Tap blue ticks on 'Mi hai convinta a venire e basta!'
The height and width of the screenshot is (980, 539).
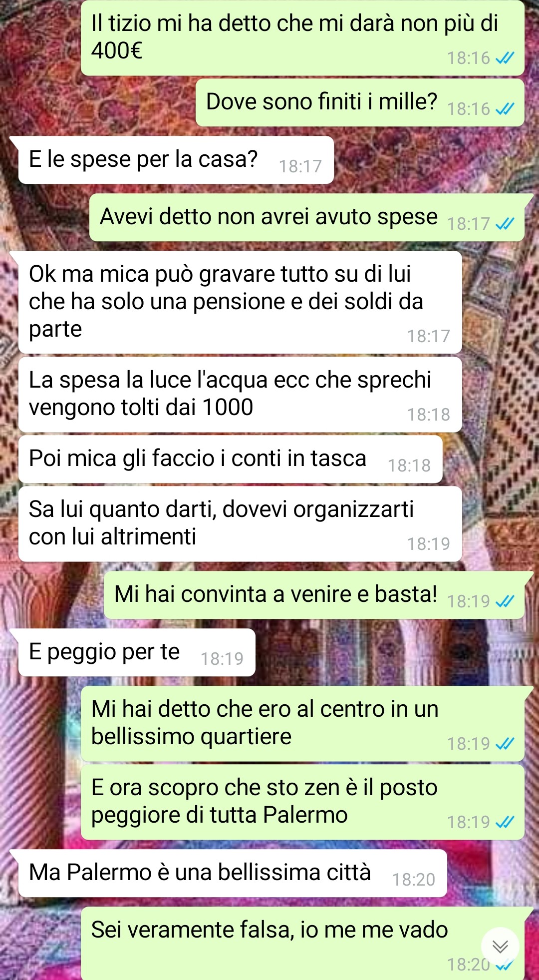coord(505,601)
